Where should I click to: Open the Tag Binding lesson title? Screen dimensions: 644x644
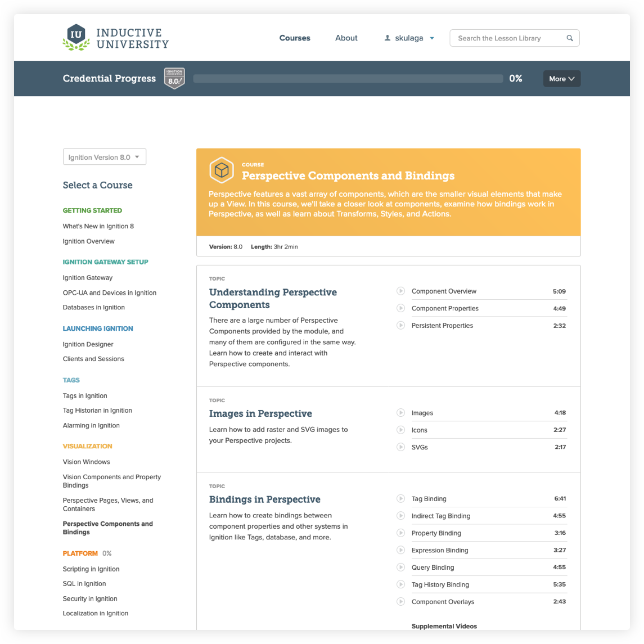[429, 498]
